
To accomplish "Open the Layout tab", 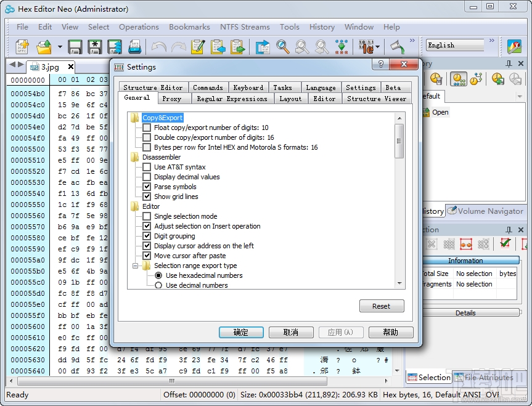I will tap(290, 99).
